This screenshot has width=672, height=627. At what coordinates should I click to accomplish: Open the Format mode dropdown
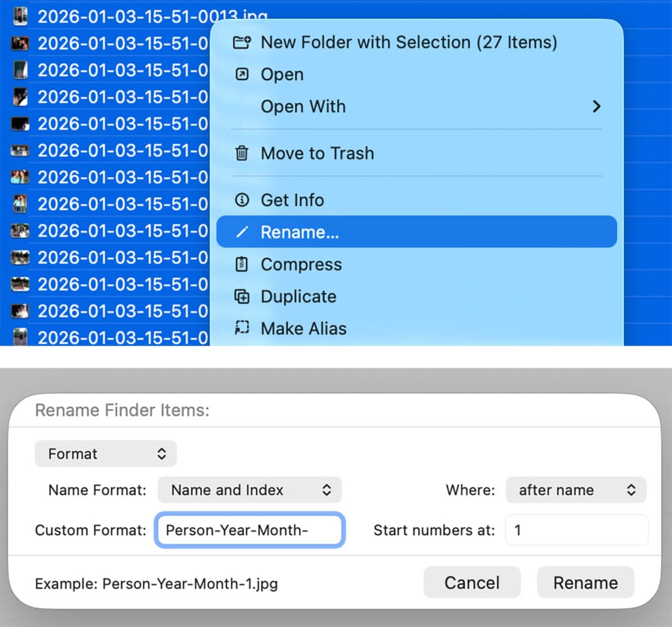click(106, 454)
